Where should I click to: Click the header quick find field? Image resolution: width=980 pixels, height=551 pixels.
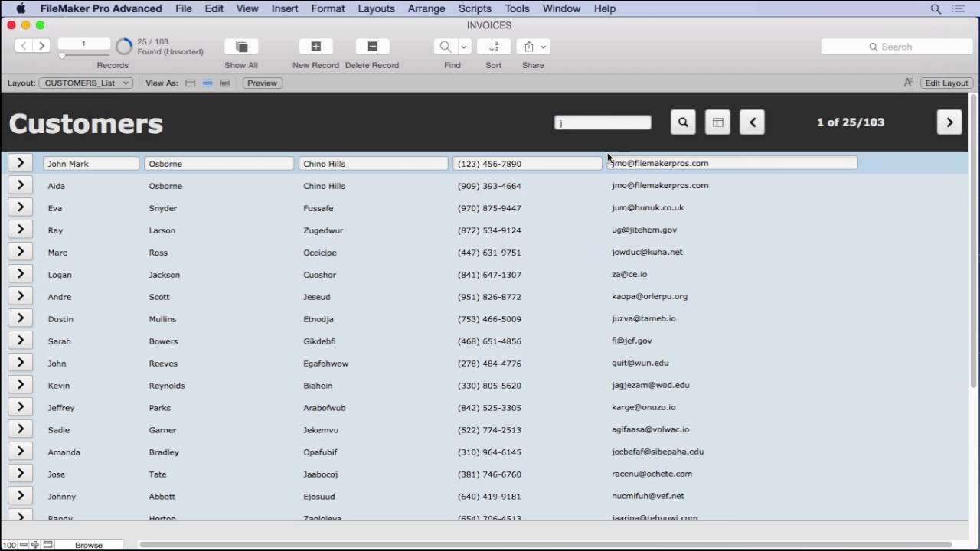coord(603,122)
